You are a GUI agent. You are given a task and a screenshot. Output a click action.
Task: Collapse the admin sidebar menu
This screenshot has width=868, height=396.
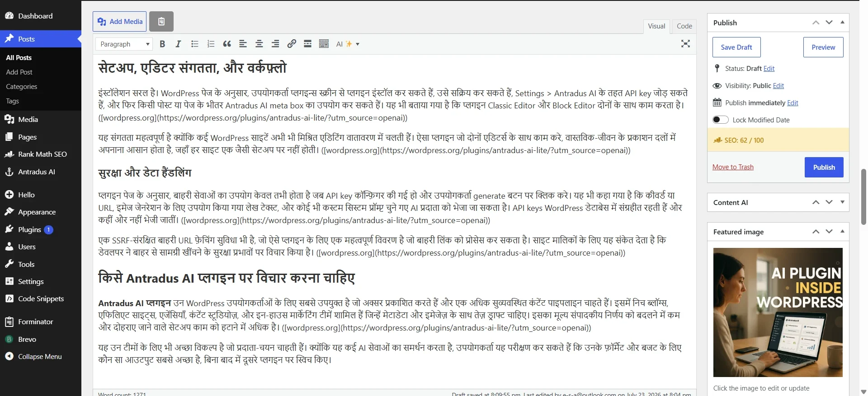tap(41, 356)
